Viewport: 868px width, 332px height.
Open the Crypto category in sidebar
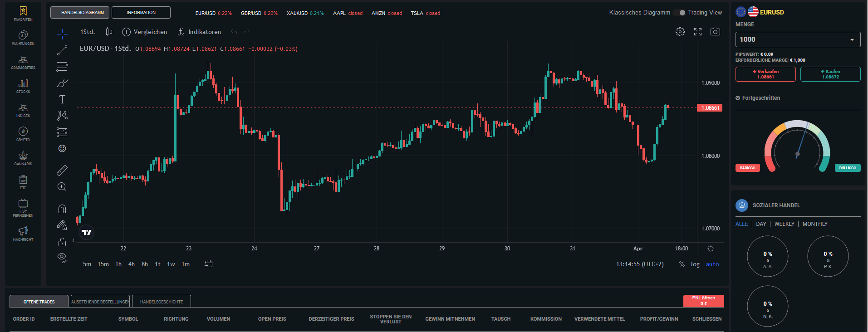(x=23, y=134)
